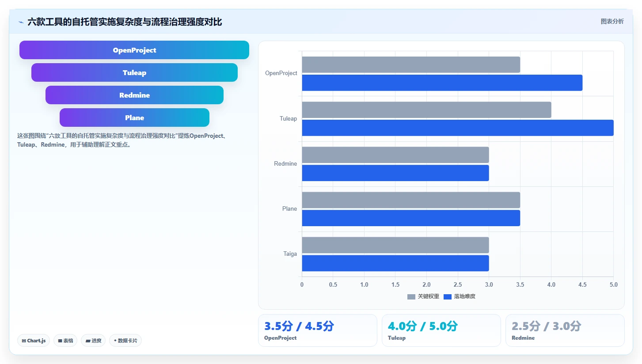The image size is (642, 364).
Task: Click Plane's blue 落地难度 bar
Action: (x=411, y=218)
